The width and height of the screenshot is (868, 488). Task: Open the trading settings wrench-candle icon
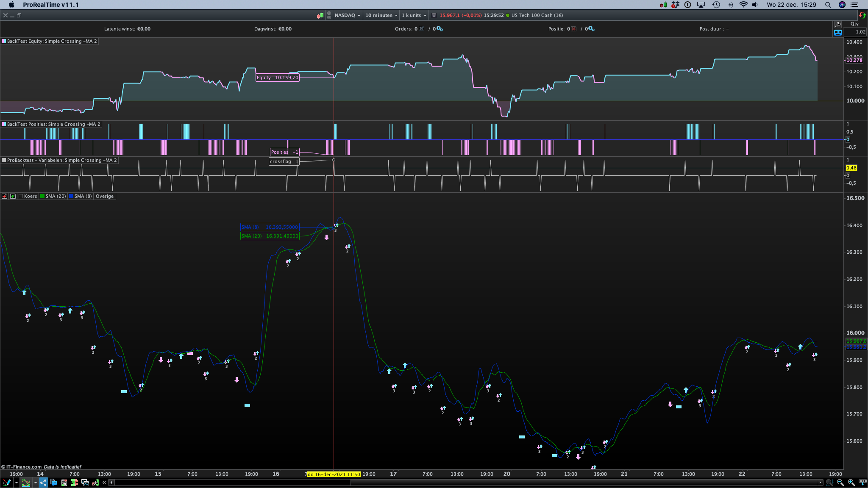(96, 482)
